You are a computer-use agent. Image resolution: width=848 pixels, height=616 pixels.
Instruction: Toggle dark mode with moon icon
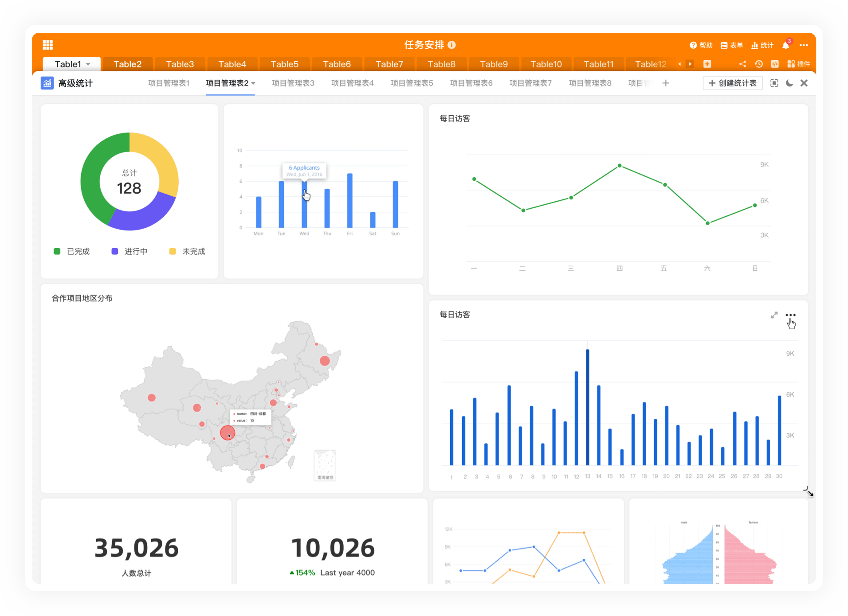click(789, 83)
